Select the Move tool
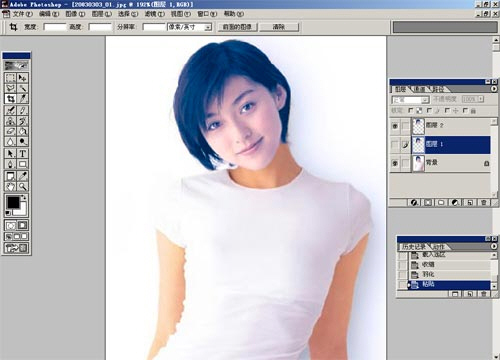 point(22,78)
